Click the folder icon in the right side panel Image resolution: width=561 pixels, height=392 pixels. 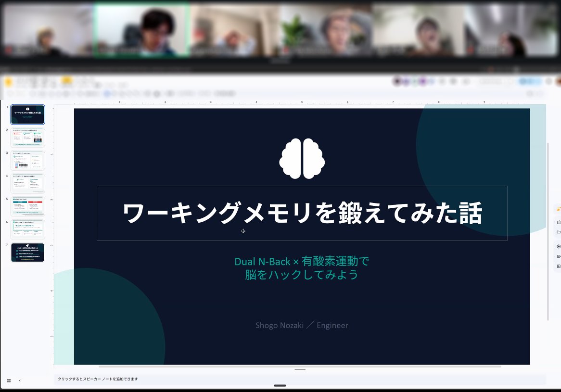pyautogui.click(x=559, y=232)
